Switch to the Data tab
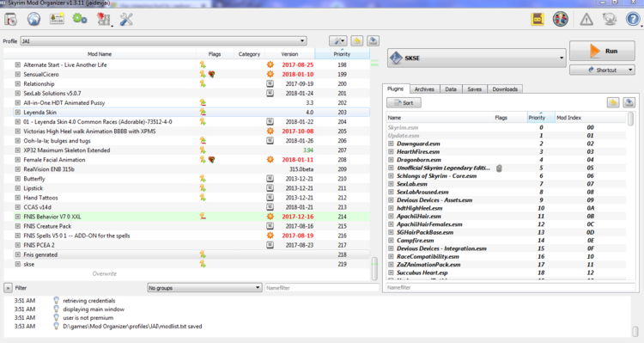The image size is (644, 343). point(451,89)
